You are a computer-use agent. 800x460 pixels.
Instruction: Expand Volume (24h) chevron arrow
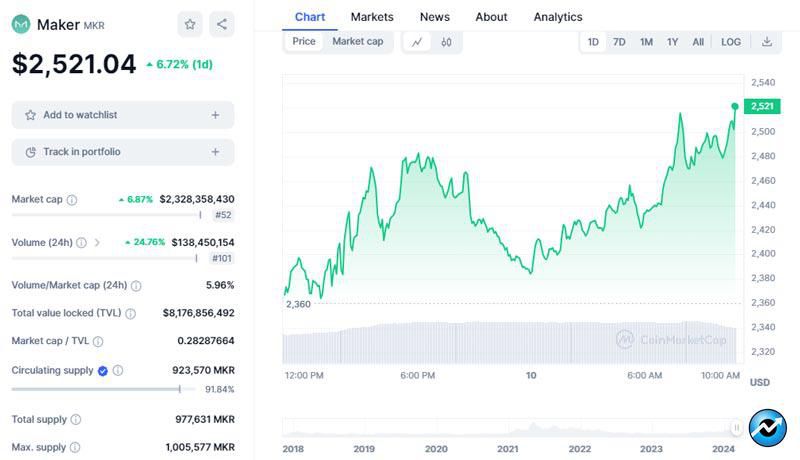coord(97,243)
